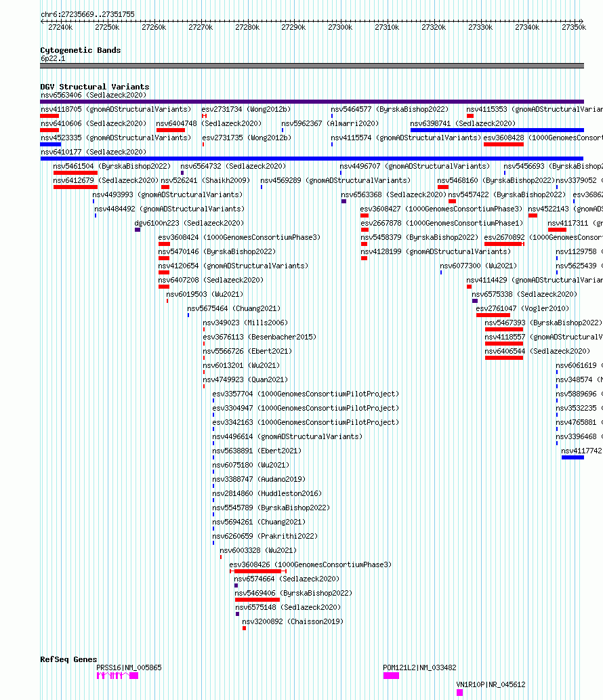The width and height of the screenshot is (603, 700).
Task: Open nsv4496707 gnomAD variant label
Action: 415,167
